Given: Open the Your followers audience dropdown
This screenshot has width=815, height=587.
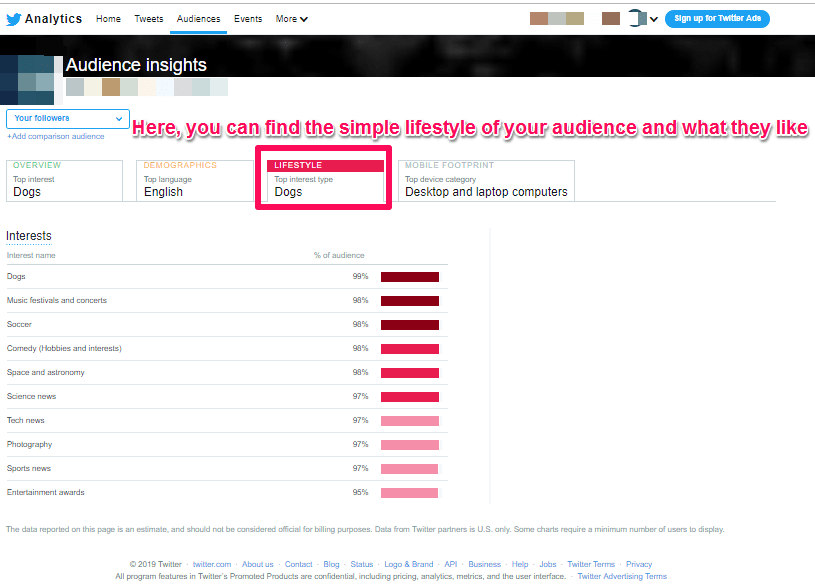Looking at the screenshot, I should pyautogui.click(x=68, y=119).
